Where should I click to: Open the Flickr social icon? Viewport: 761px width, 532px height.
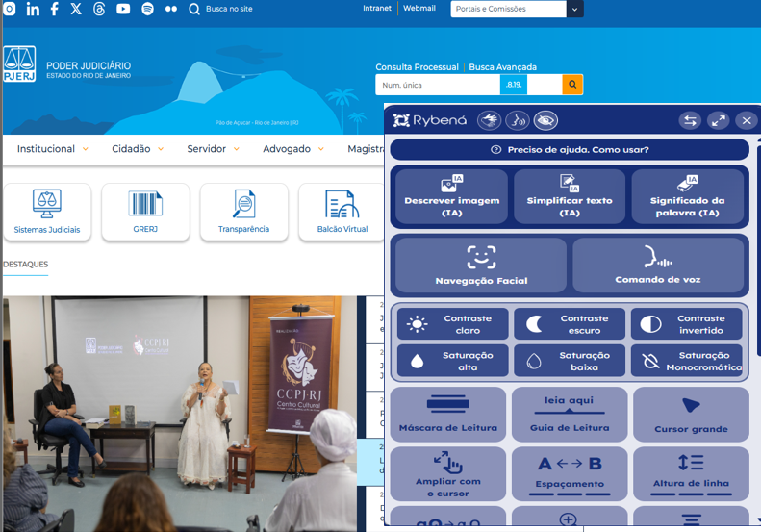click(171, 9)
